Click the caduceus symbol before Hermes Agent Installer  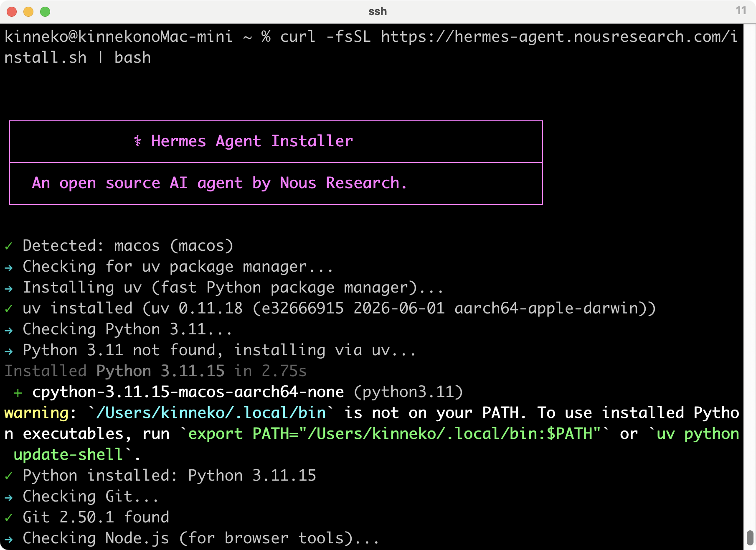pos(137,141)
